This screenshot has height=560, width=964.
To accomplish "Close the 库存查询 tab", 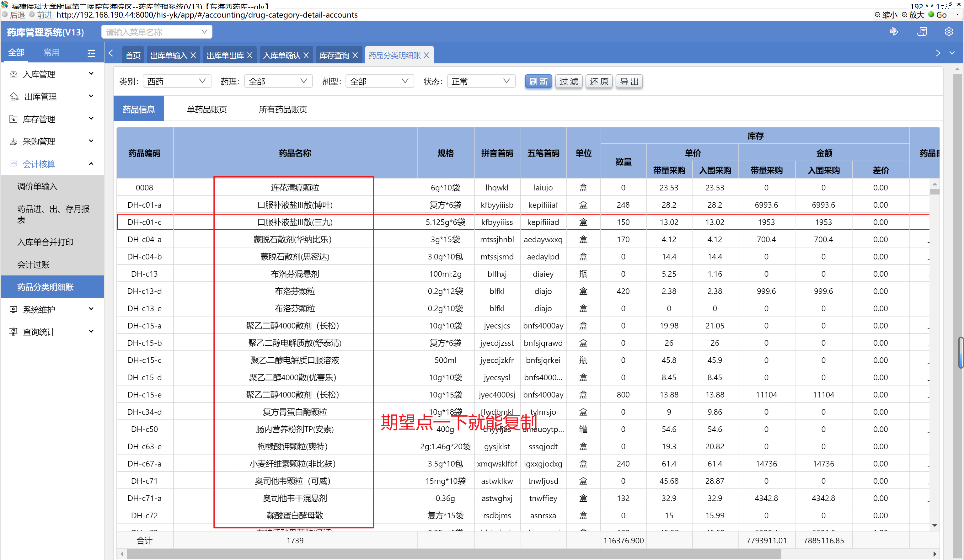I will point(355,56).
